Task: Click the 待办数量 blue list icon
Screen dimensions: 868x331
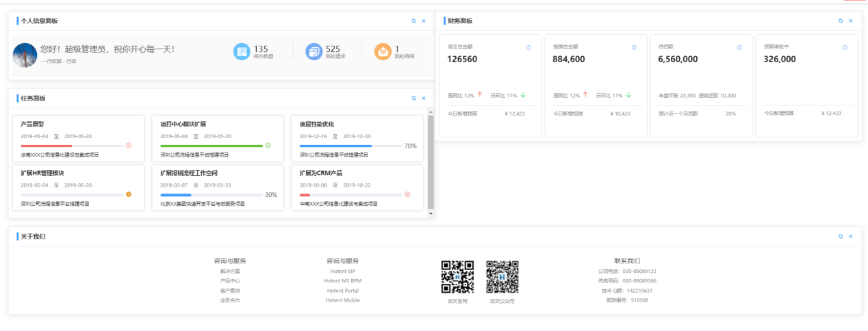Action: [x=242, y=51]
